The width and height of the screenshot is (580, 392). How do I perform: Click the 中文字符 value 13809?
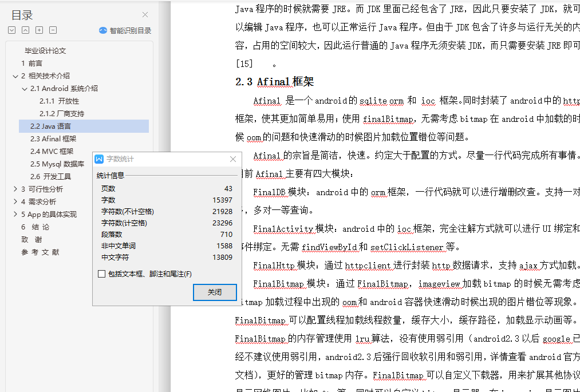click(222, 258)
